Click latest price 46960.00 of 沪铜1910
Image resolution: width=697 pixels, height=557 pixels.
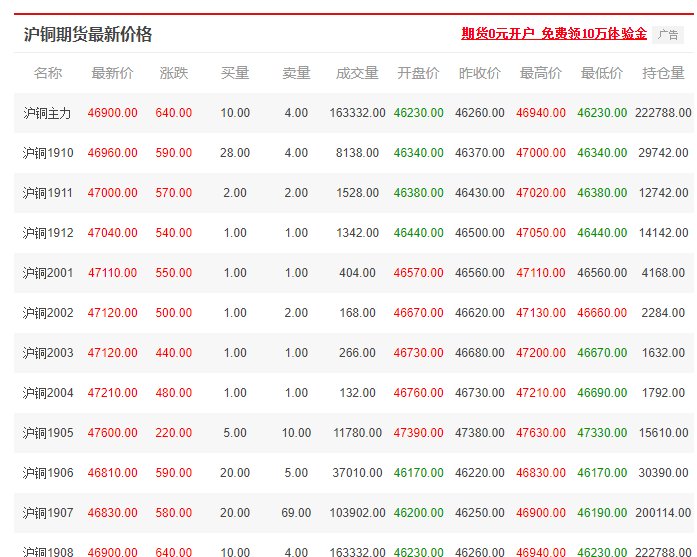(x=112, y=153)
